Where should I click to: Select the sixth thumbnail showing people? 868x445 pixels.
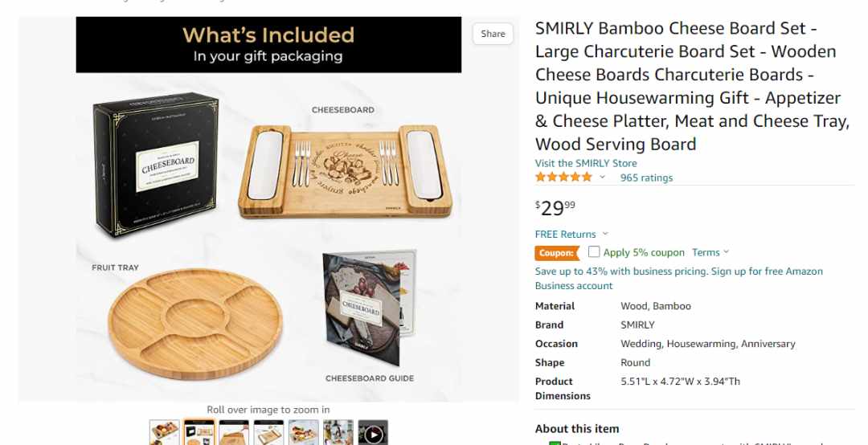point(338,433)
